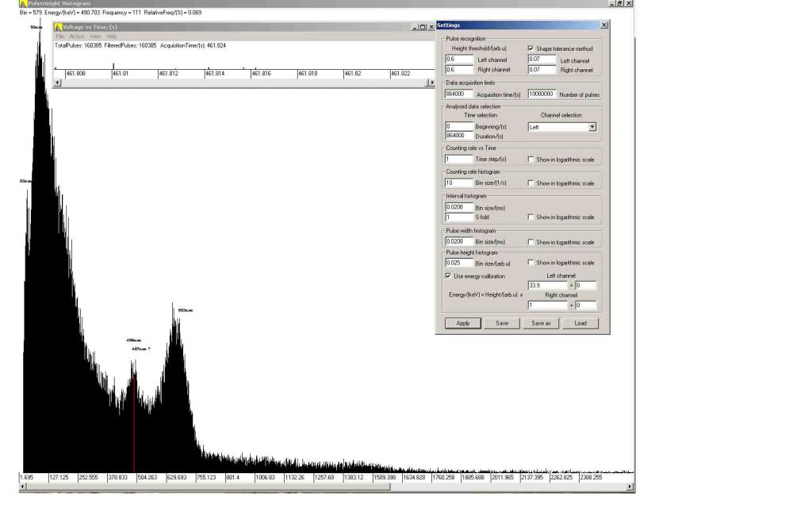The image size is (812, 508).
Task: Open the Channel selection dropdown
Action: 592,127
